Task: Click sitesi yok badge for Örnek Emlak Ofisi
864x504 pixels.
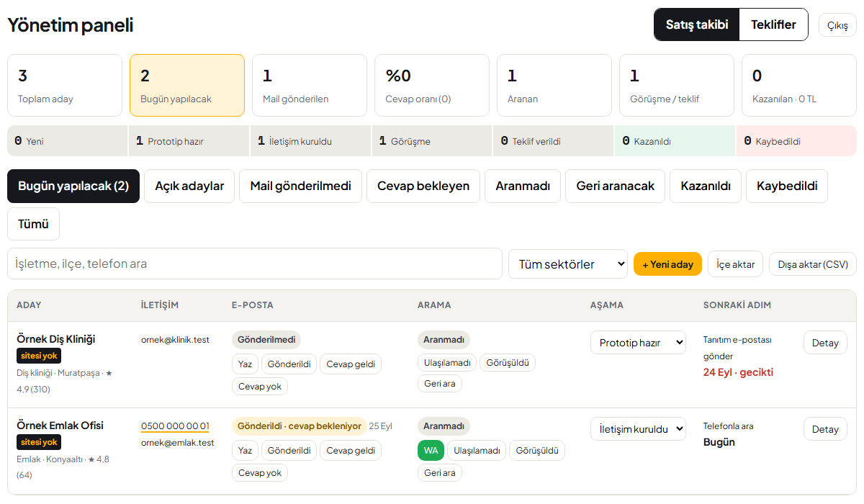Action: coord(39,442)
